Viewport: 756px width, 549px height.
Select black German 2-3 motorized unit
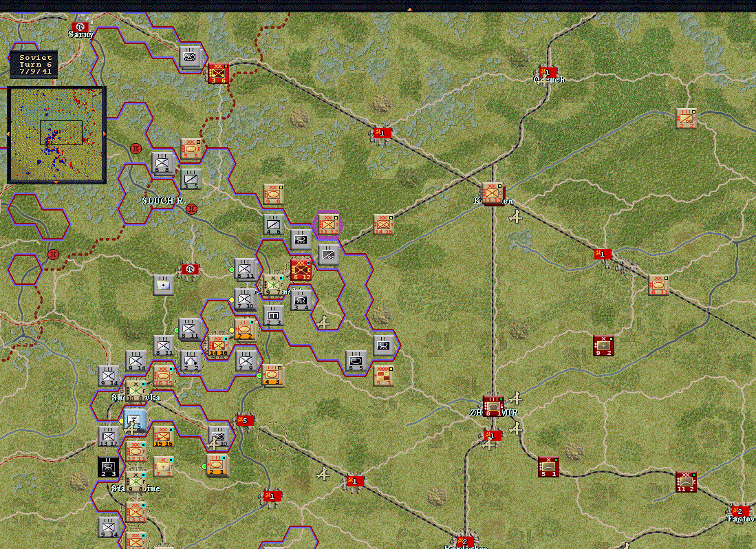click(108, 466)
